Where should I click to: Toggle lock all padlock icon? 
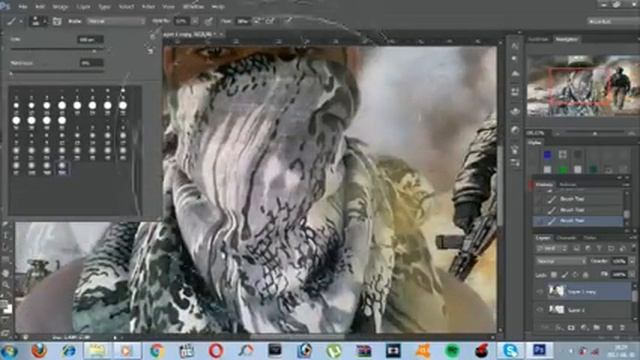coord(586,275)
